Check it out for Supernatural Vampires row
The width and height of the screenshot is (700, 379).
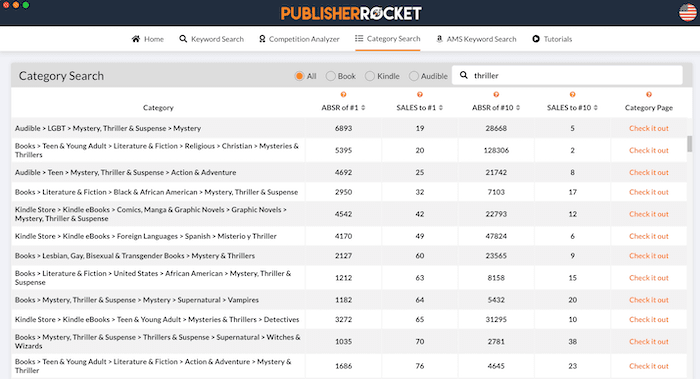point(649,300)
